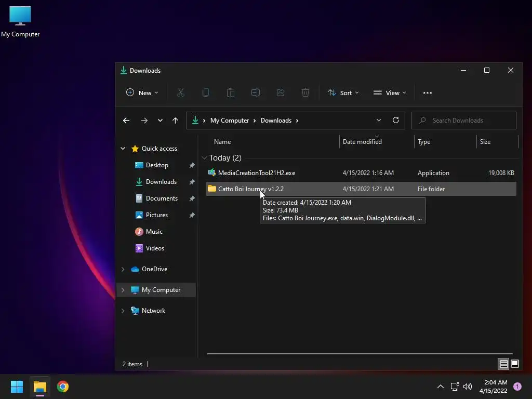Collapse the Today (2) group
532x399 pixels.
pos(204,158)
